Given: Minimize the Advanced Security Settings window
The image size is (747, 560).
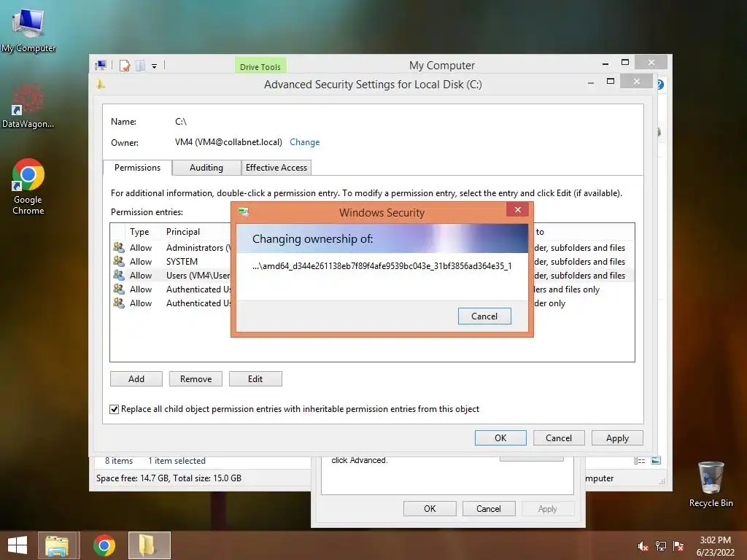Looking at the screenshot, I should (x=591, y=82).
